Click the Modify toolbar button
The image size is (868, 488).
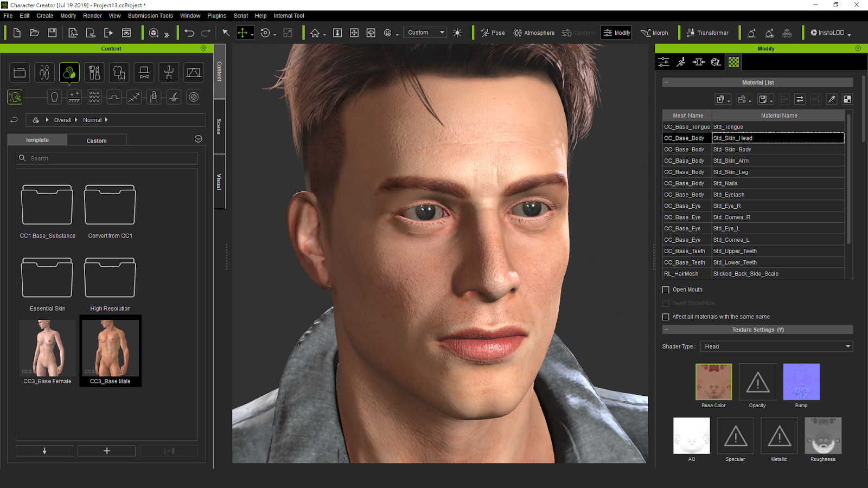616,33
